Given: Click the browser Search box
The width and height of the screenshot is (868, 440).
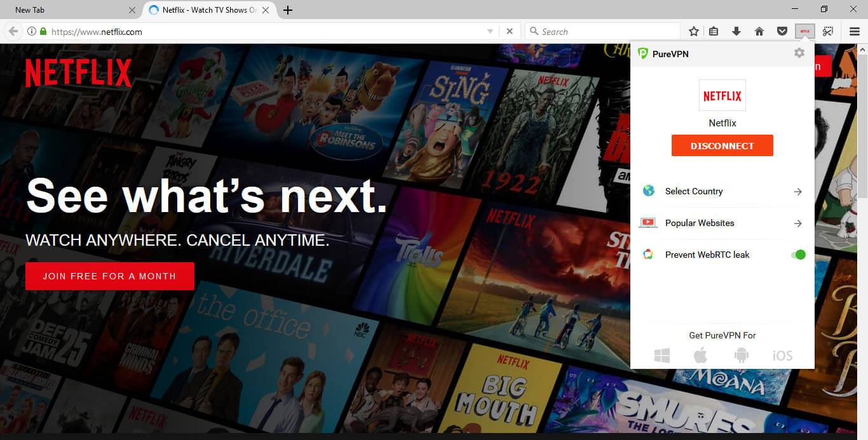Looking at the screenshot, I should point(602,31).
